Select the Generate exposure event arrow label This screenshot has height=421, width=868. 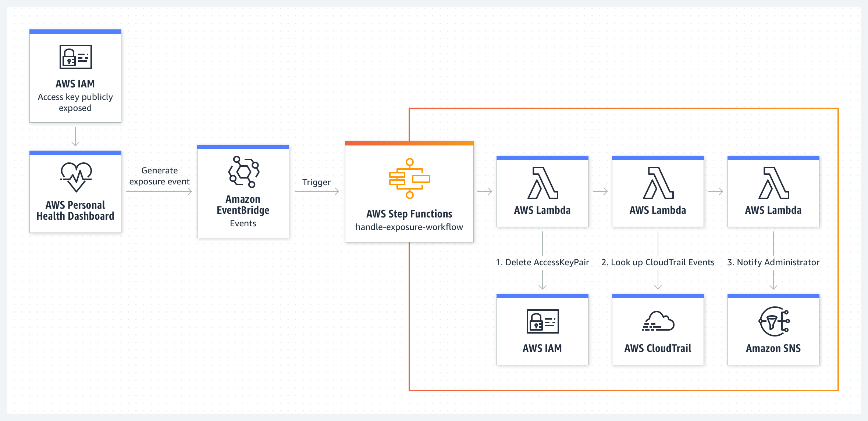[x=159, y=176]
